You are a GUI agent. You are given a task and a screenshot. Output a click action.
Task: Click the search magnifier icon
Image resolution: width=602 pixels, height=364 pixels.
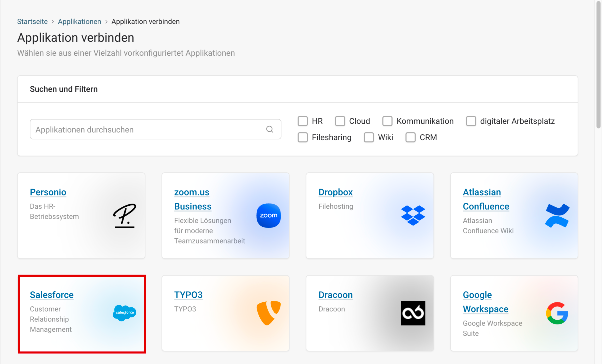coord(269,129)
